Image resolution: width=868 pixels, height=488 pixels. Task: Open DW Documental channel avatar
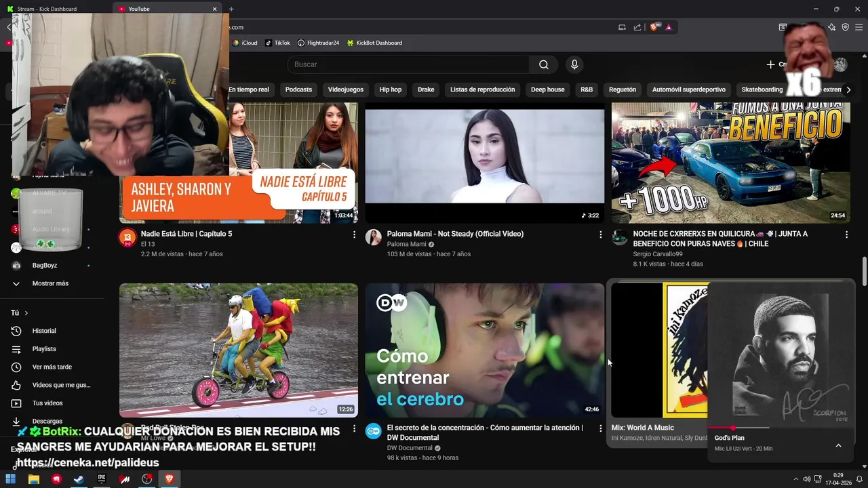click(x=374, y=431)
